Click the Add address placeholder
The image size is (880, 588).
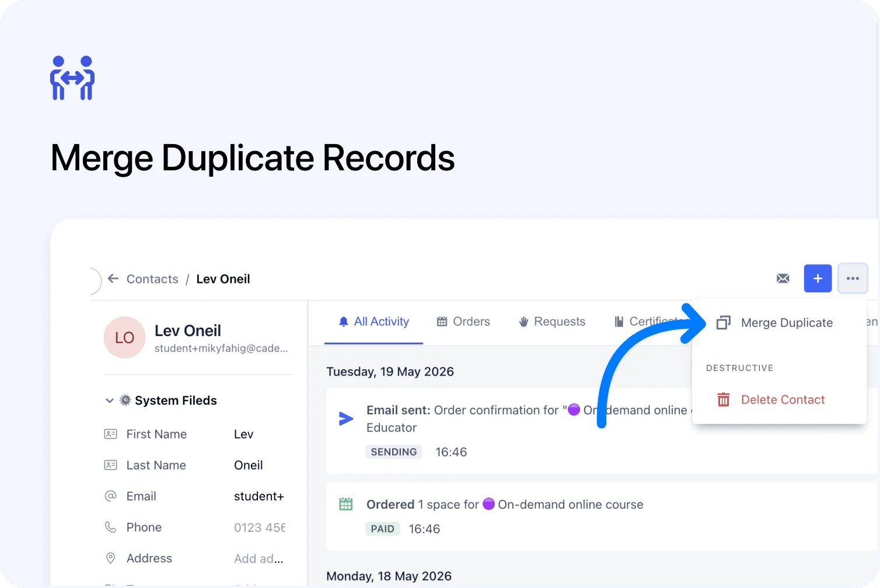[258, 559]
